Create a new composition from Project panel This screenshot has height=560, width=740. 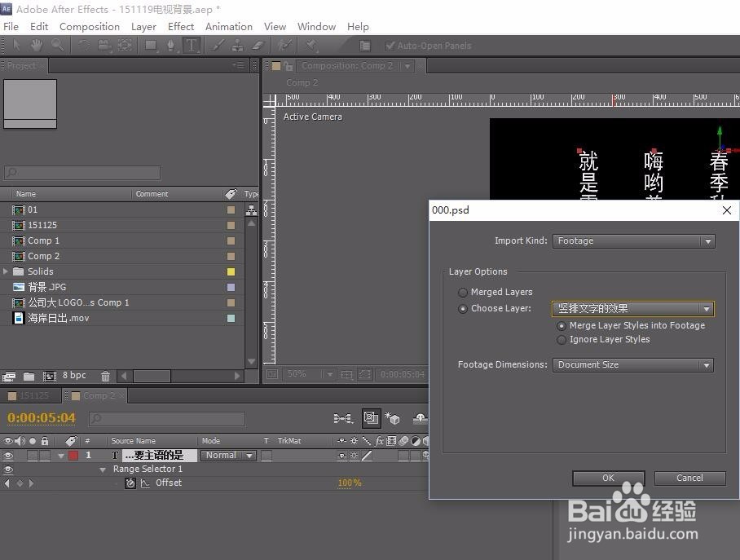pyautogui.click(x=50, y=377)
